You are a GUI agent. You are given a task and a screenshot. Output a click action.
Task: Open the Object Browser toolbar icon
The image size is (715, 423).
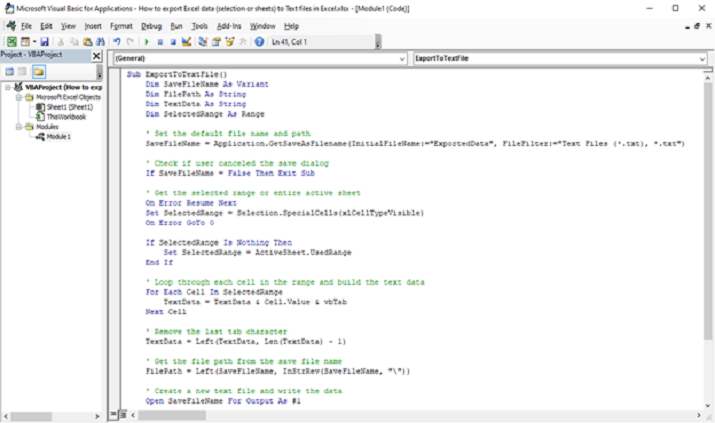[229, 42]
